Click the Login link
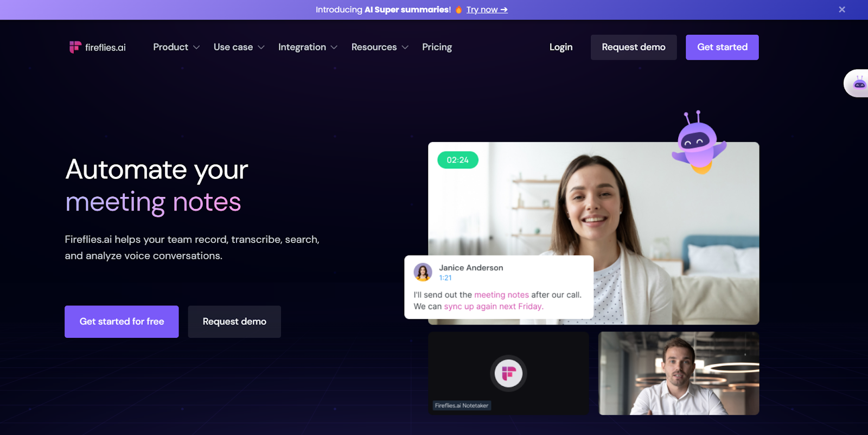This screenshot has width=868, height=435. point(561,47)
